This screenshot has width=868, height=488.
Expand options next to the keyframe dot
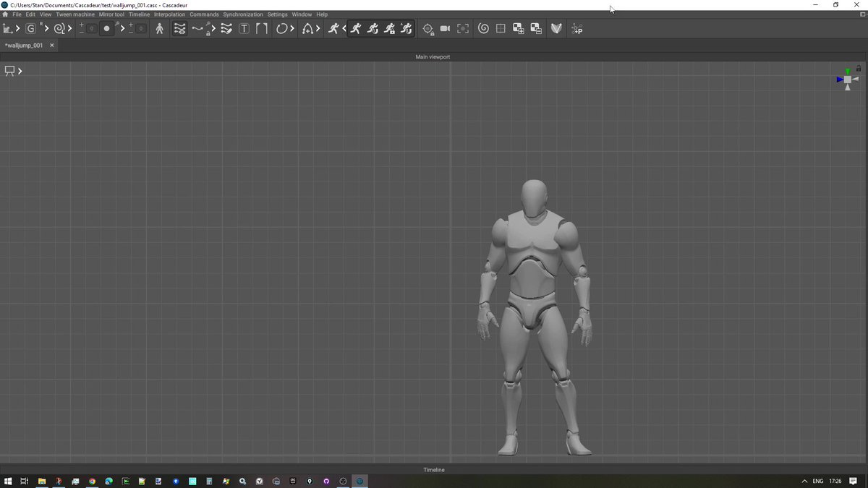[122, 29]
